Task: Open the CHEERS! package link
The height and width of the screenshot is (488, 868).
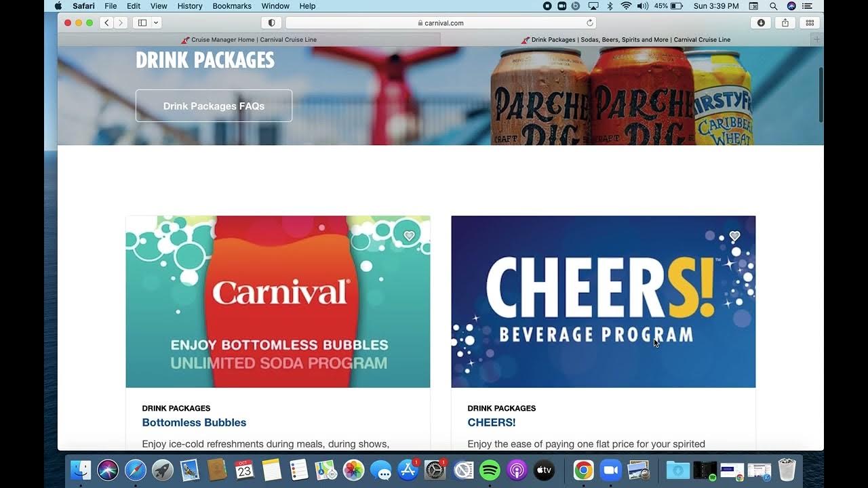Action: (x=492, y=422)
